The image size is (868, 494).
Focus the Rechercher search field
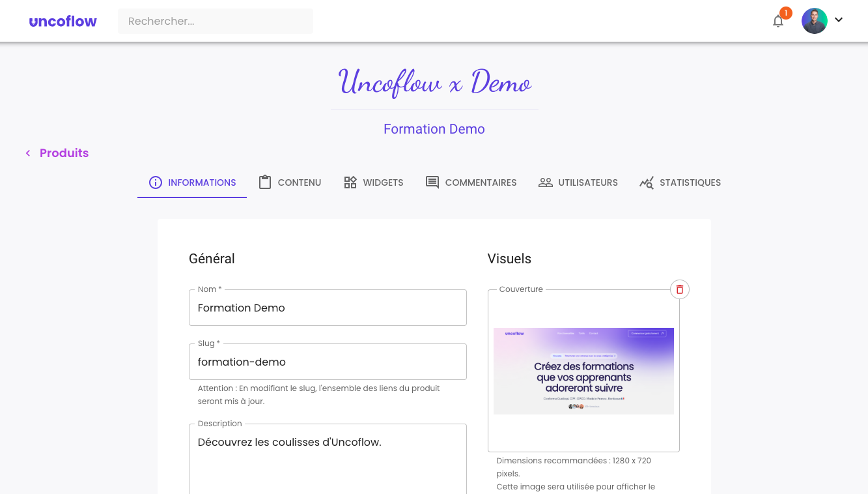click(x=216, y=21)
